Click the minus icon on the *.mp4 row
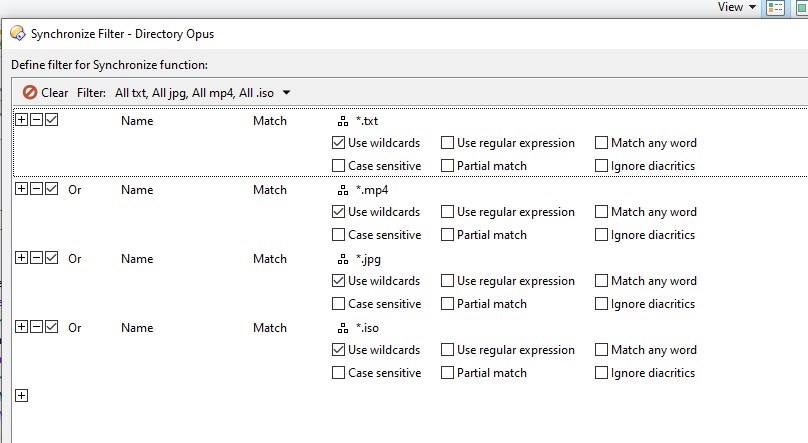This screenshot has width=808, height=443. point(37,189)
